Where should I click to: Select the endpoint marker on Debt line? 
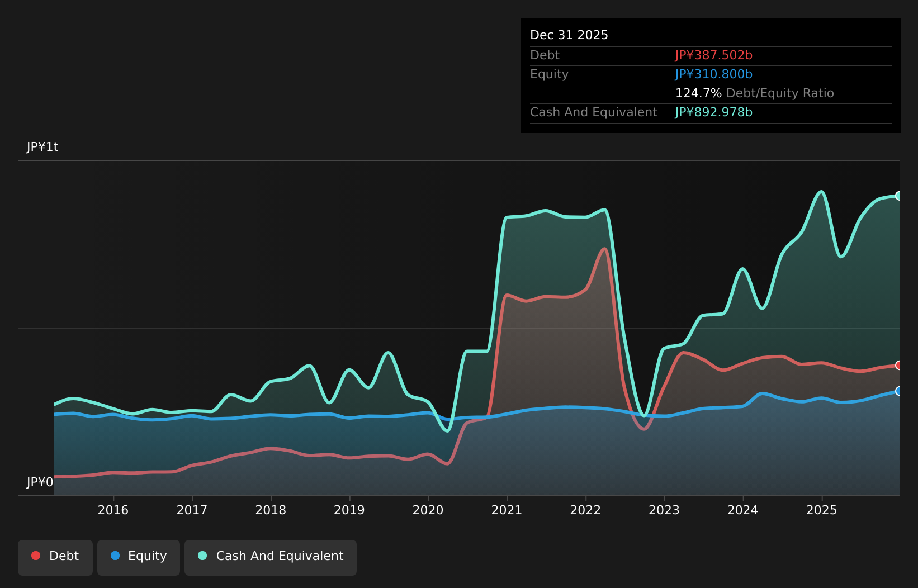(x=899, y=366)
